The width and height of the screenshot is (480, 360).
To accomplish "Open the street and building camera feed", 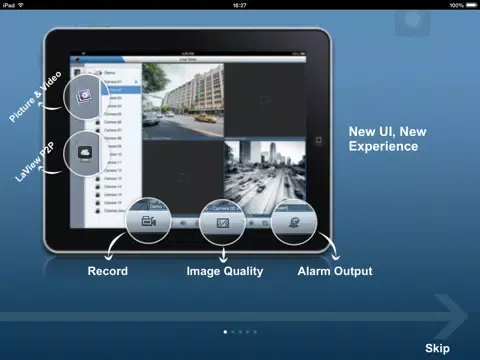I will pos(183,100).
